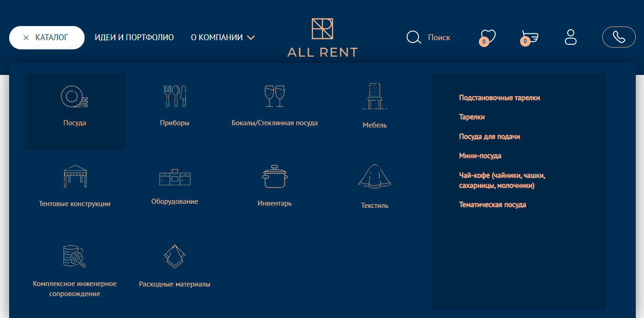Open the Тематическая посуда subcategory link

tap(493, 205)
